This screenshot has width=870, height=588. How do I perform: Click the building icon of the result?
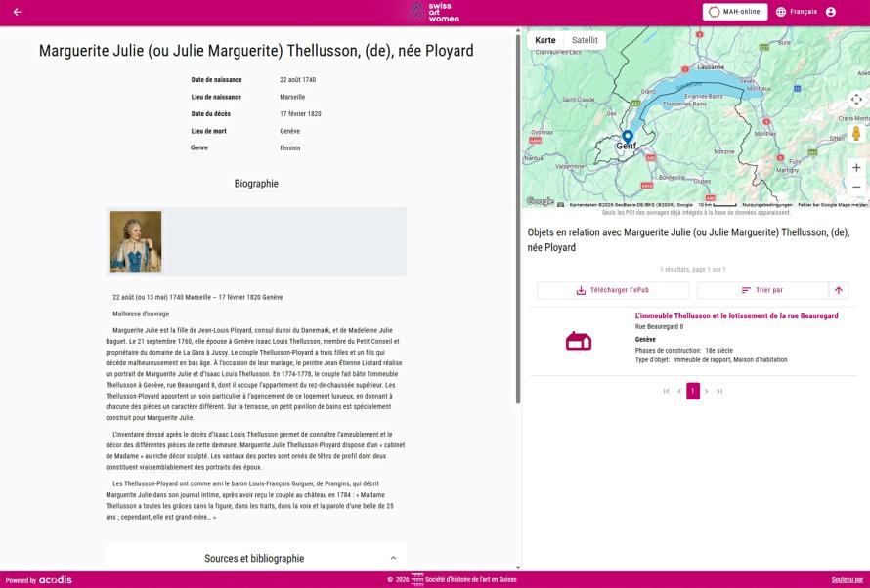tap(579, 341)
